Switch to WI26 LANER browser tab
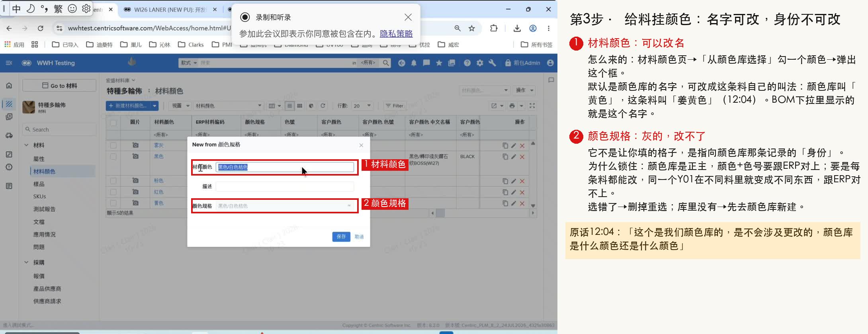Screen dimensions: 868x334 coord(169,10)
